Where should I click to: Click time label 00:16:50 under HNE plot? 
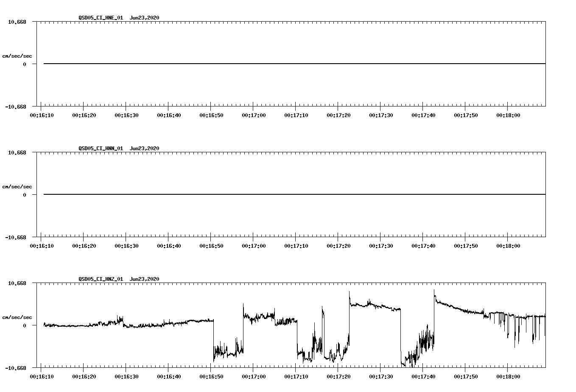211,115
